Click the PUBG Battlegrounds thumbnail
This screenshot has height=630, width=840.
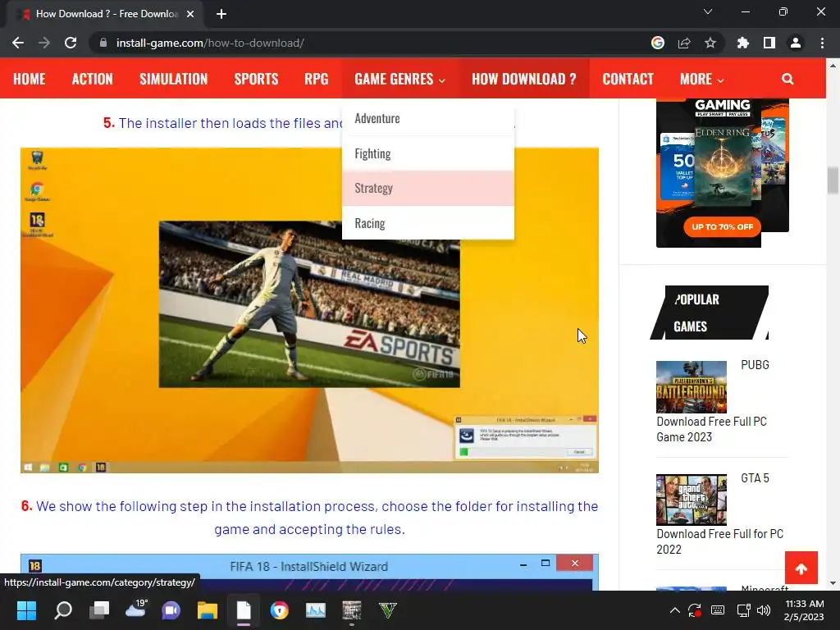pos(691,387)
